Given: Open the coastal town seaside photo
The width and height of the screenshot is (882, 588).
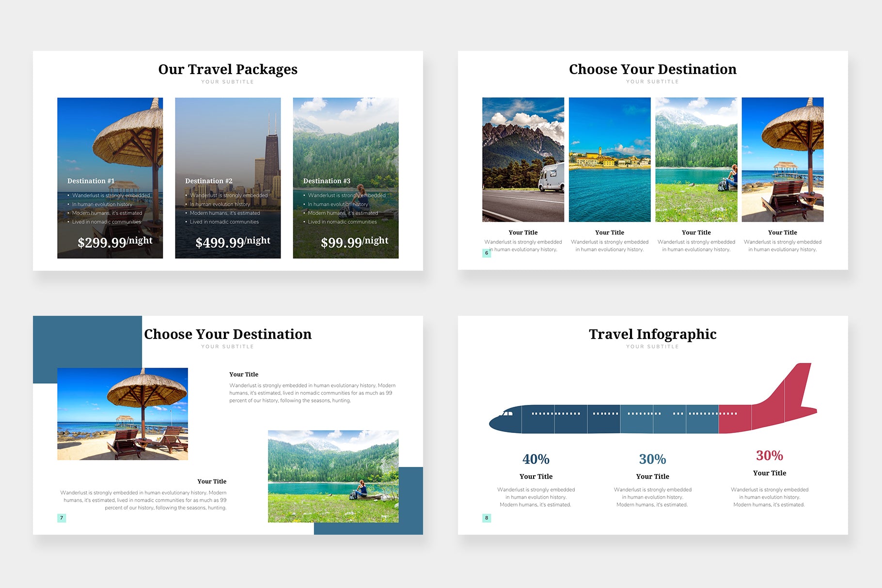Looking at the screenshot, I should point(609,159).
